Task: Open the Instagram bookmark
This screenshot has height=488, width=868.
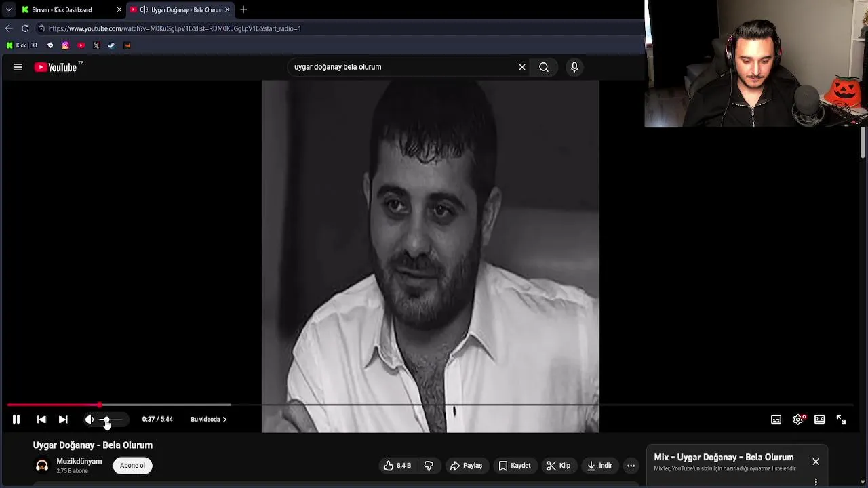Action: 65,45
